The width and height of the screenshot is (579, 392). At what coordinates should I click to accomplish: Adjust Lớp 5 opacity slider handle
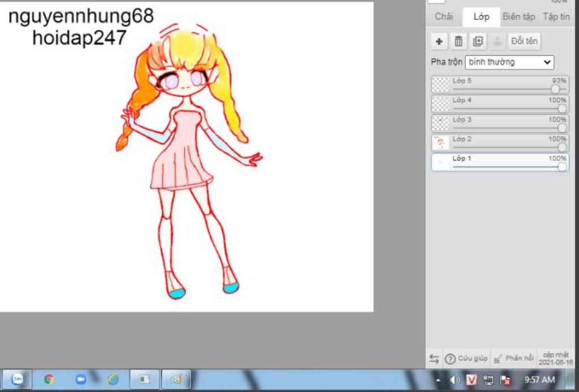point(555,89)
